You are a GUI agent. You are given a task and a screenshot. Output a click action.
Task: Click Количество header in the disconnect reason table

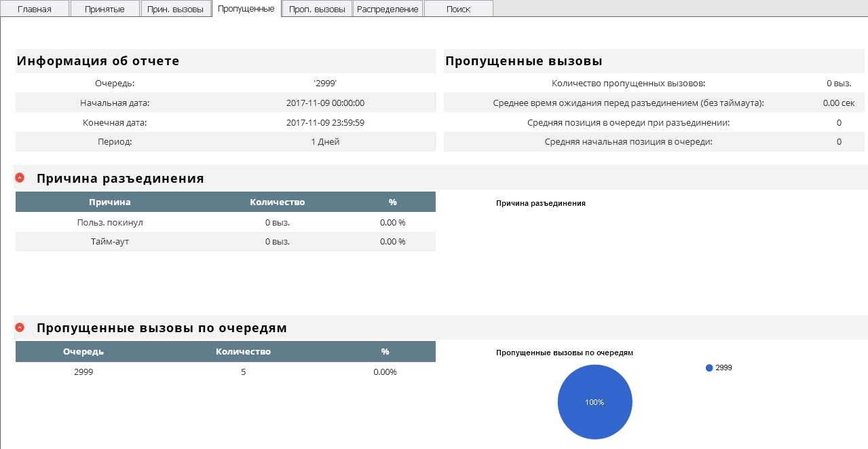[277, 202]
